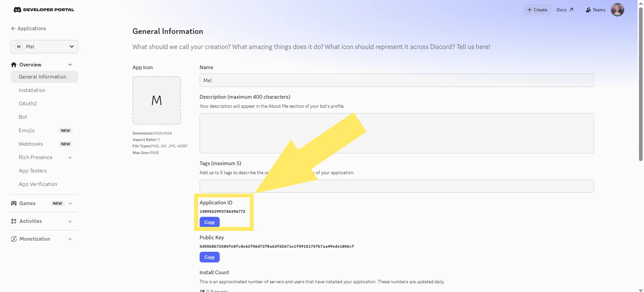This screenshot has width=644, height=292.
Task: Expand the Games section chevron
Action: click(70, 203)
